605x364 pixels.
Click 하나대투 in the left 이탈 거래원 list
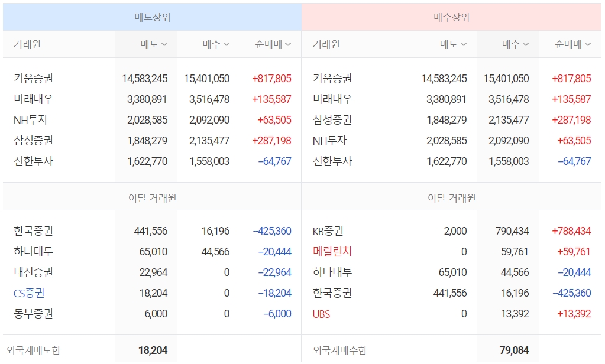[33, 251]
